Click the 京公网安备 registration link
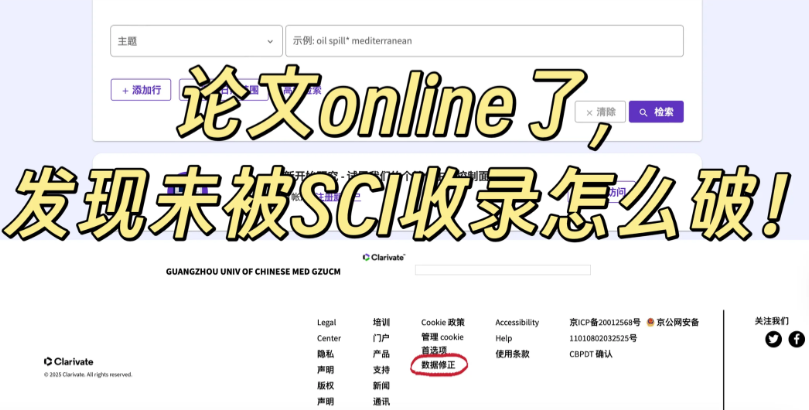This screenshot has width=809, height=410. 677,322
